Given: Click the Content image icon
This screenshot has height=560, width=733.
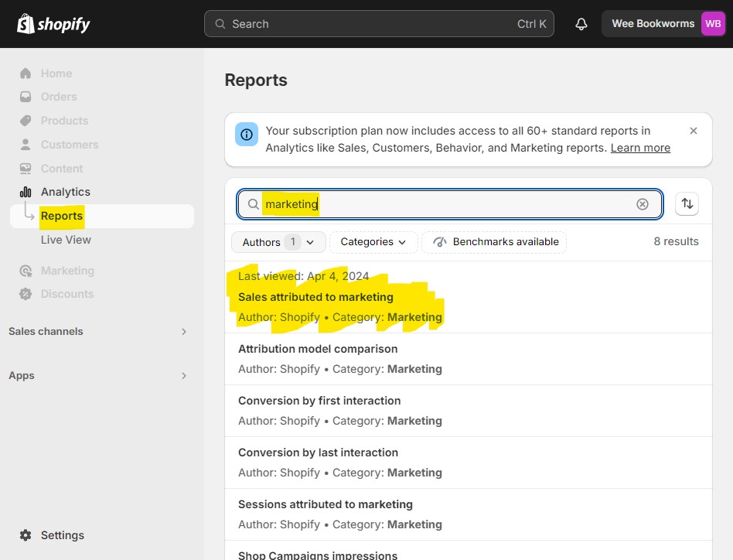Looking at the screenshot, I should pos(26,169).
